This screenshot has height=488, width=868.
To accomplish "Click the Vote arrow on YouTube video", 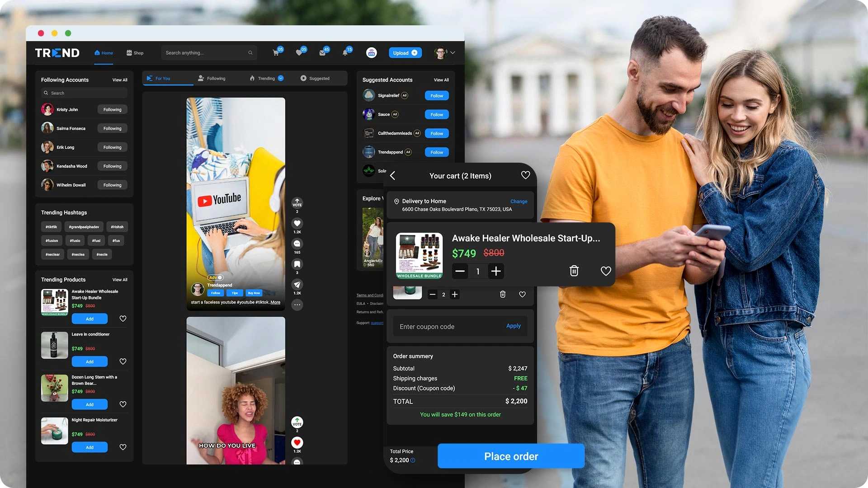I will [297, 202].
